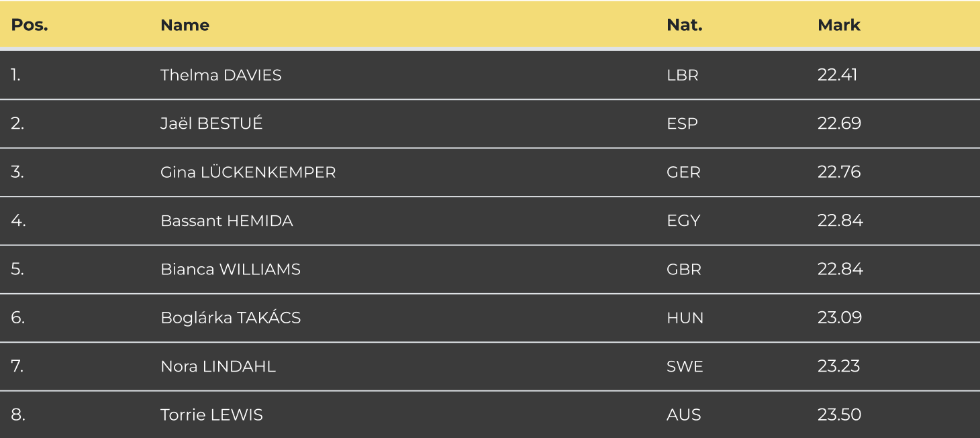Click the AUS nationality code
980x438 pixels.
point(683,415)
